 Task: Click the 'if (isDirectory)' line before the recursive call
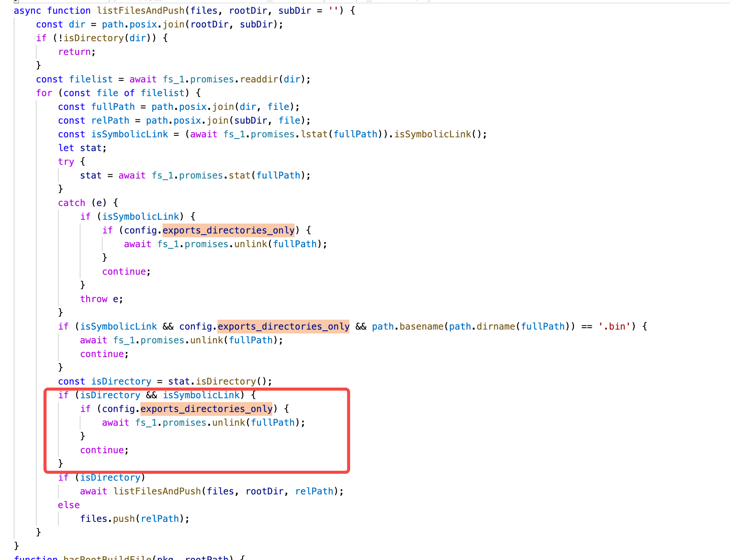101,478
